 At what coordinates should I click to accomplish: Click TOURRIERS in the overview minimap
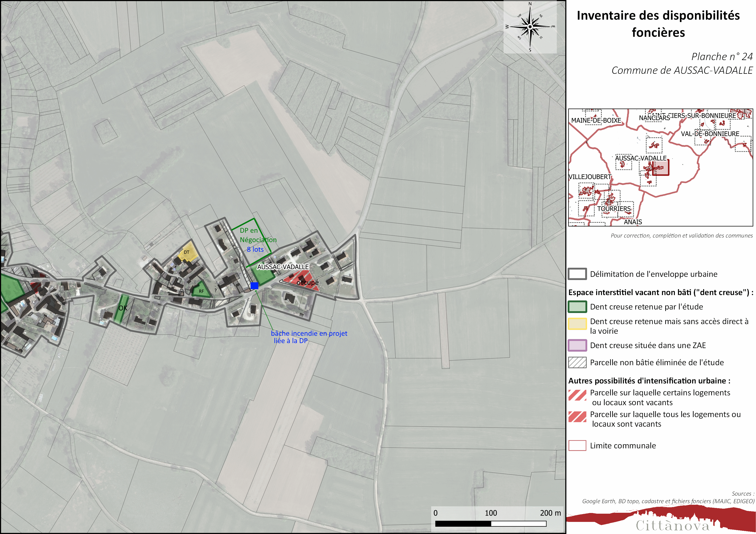click(x=614, y=209)
